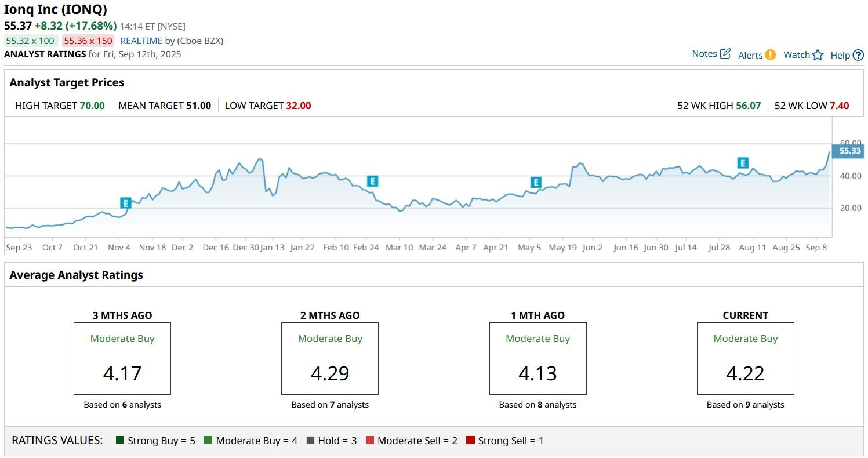Open Help question mark icon
868x458 pixels.
click(x=858, y=55)
